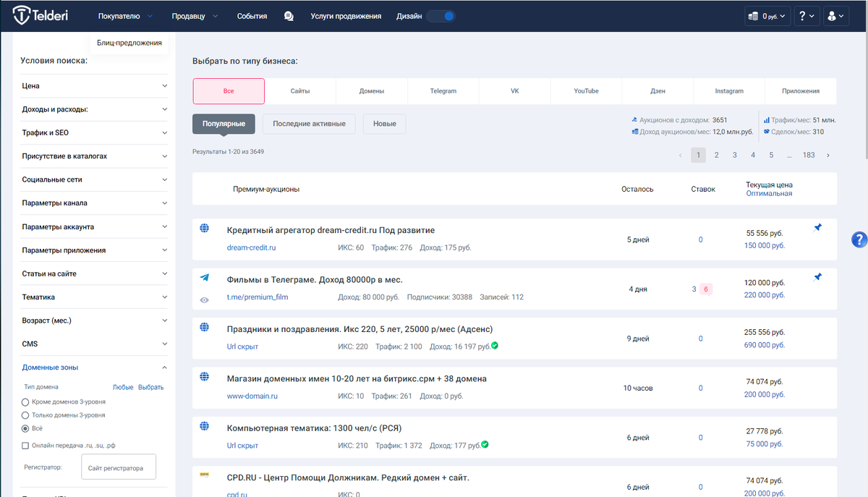
Task: Expand Социальные сети filter
Action: [x=94, y=179]
